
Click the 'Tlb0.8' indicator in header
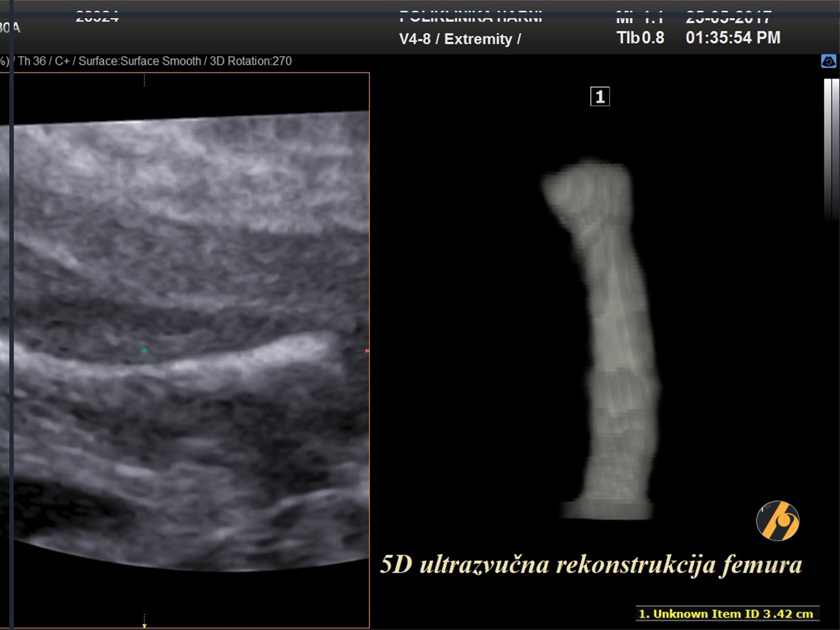click(x=640, y=38)
